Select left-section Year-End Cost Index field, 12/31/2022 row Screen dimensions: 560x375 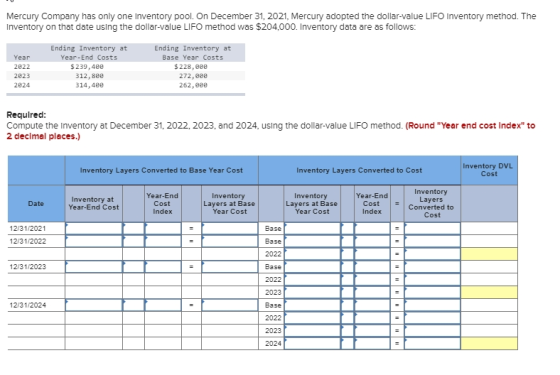click(x=163, y=241)
